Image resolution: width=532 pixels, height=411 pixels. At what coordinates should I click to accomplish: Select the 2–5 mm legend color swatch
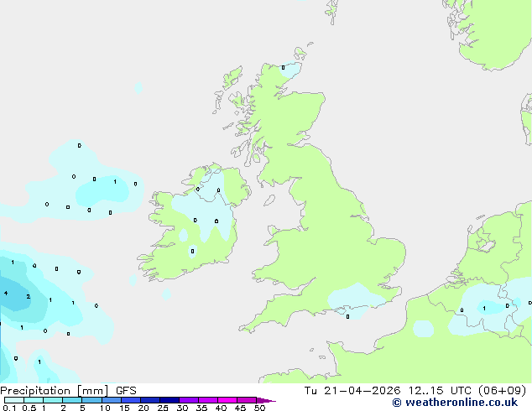click(x=72, y=400)
